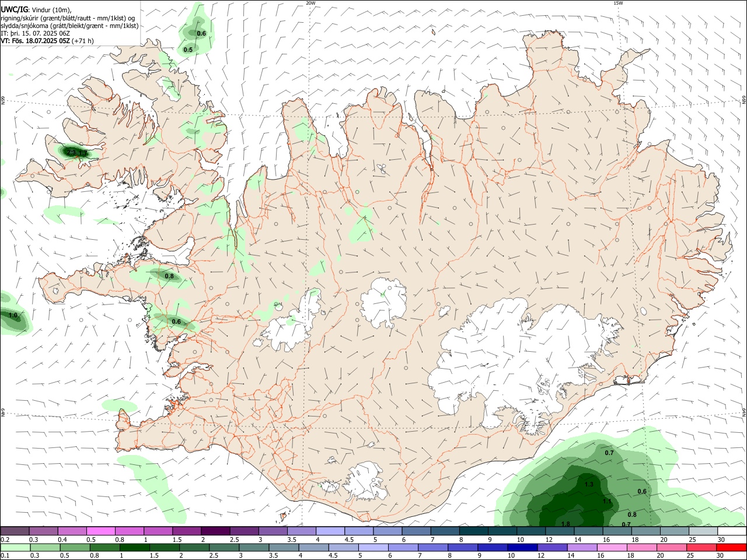747x560 pixels.
Task: Click the dark green rain core in the Westfjords
Action: pos(76,153)
